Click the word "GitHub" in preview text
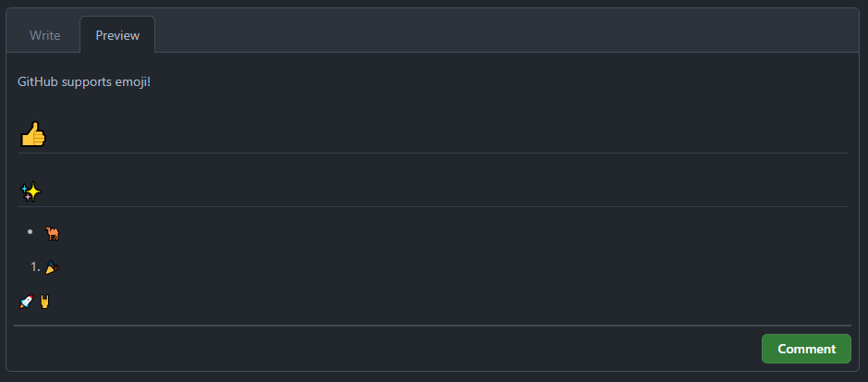868x382 pixels. pos(38,82)
